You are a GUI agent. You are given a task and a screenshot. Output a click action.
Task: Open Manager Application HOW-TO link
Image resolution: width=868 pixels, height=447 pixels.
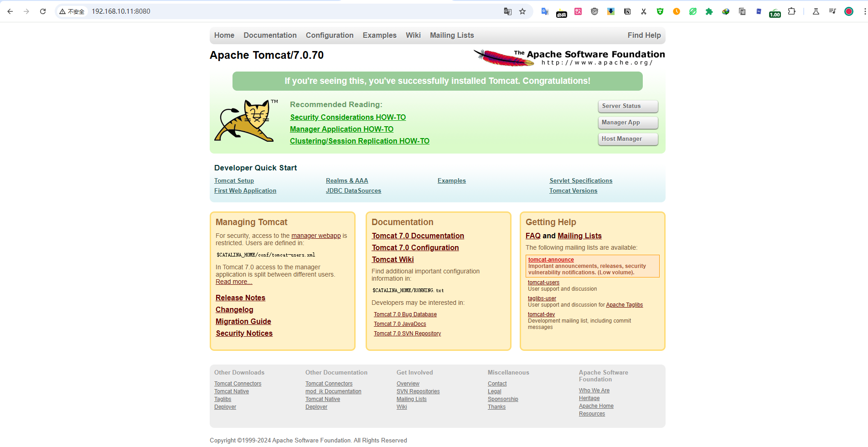pos(341,129)
